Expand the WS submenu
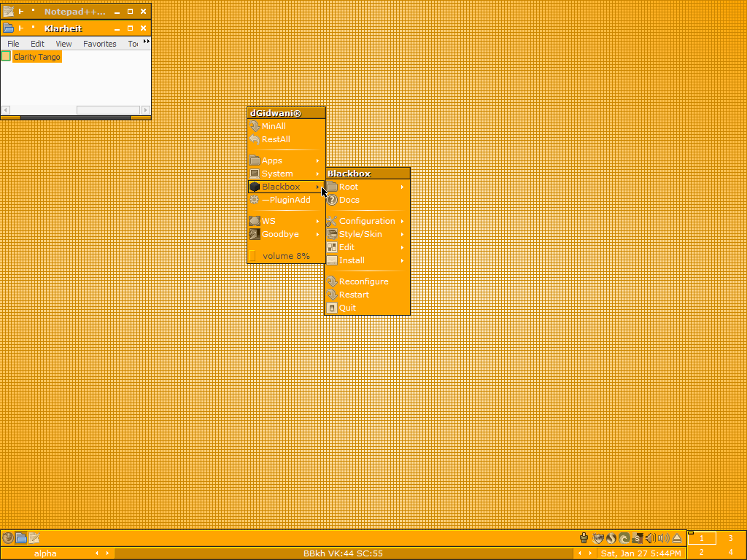The height and width of the screenshot is (560, 747). [x=286, y=221]
